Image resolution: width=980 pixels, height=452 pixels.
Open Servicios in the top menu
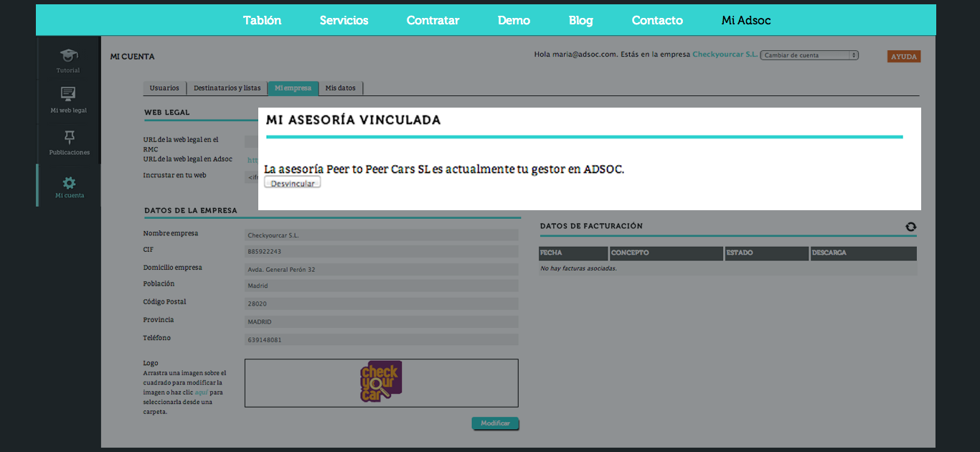click(x=344, y=20)
